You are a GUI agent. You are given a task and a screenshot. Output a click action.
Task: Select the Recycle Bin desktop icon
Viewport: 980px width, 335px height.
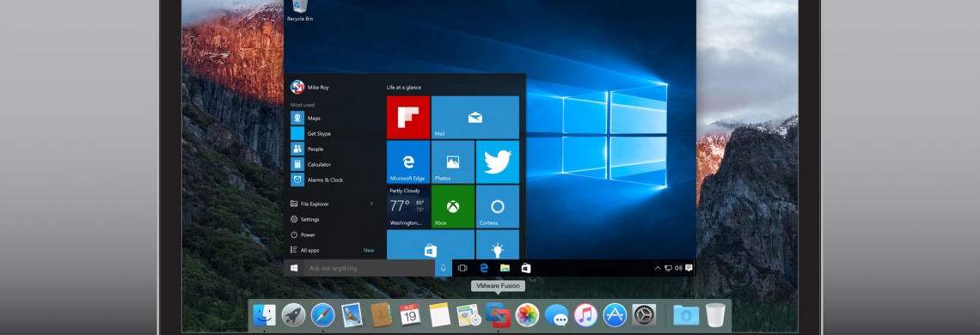[x=300, y=10]
